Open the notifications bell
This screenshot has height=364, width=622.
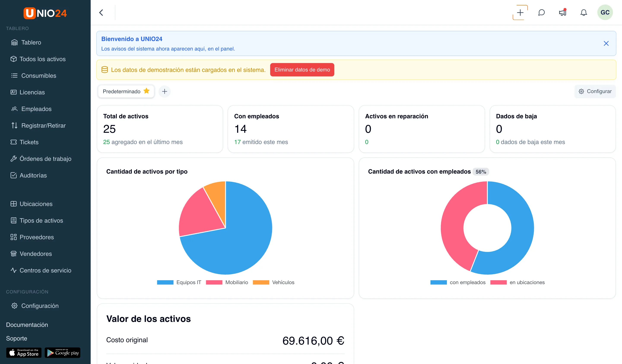(584, 13)
